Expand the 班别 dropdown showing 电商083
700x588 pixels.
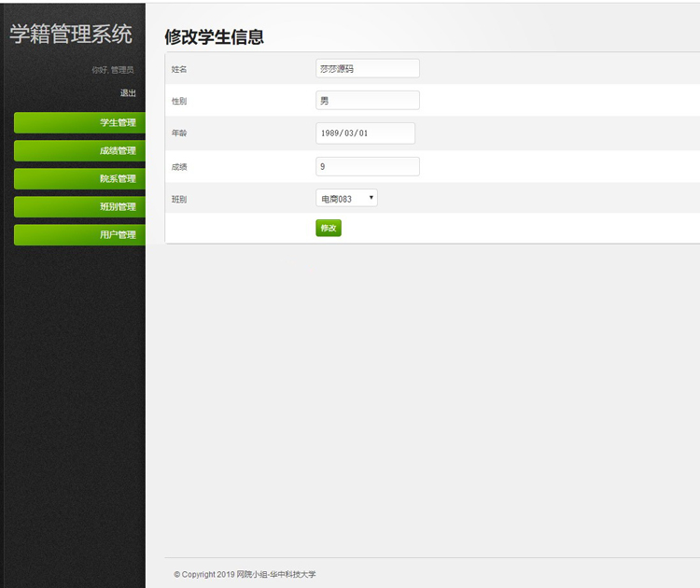[346, 198]
